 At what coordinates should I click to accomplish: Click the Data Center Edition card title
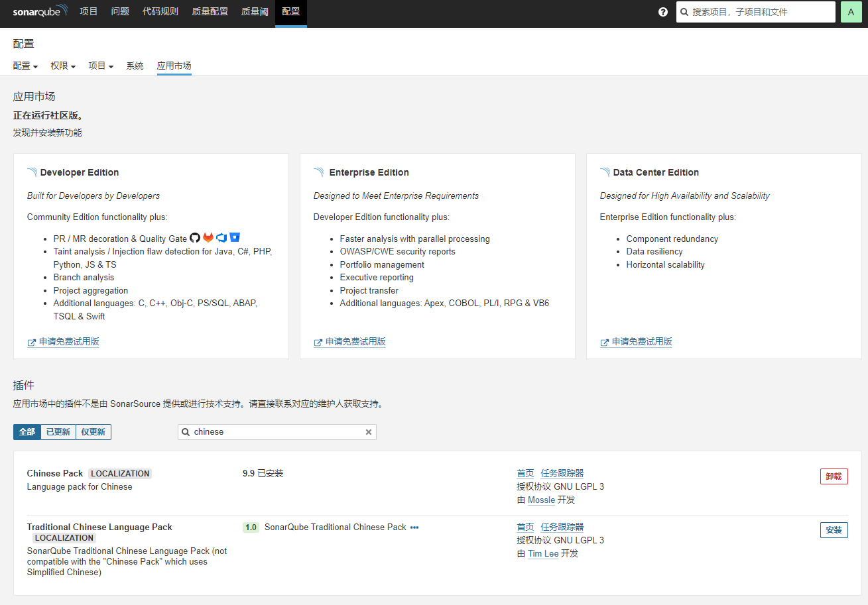click(x=656, y=172)
